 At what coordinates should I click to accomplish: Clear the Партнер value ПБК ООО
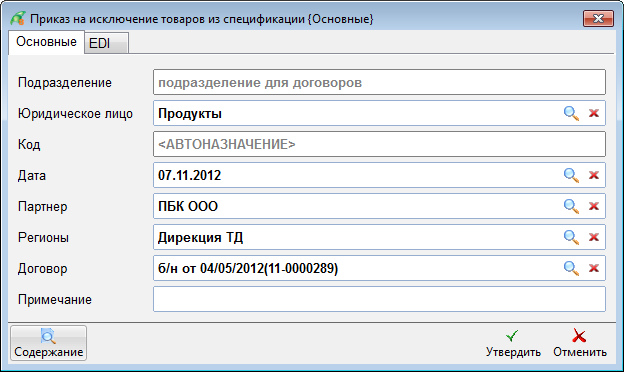pos(594,206)
